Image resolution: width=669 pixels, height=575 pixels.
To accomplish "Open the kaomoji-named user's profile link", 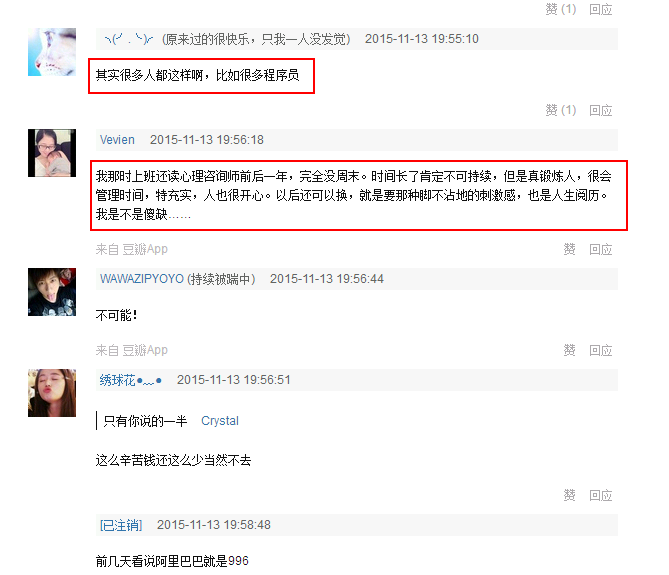I will [129, 39].
